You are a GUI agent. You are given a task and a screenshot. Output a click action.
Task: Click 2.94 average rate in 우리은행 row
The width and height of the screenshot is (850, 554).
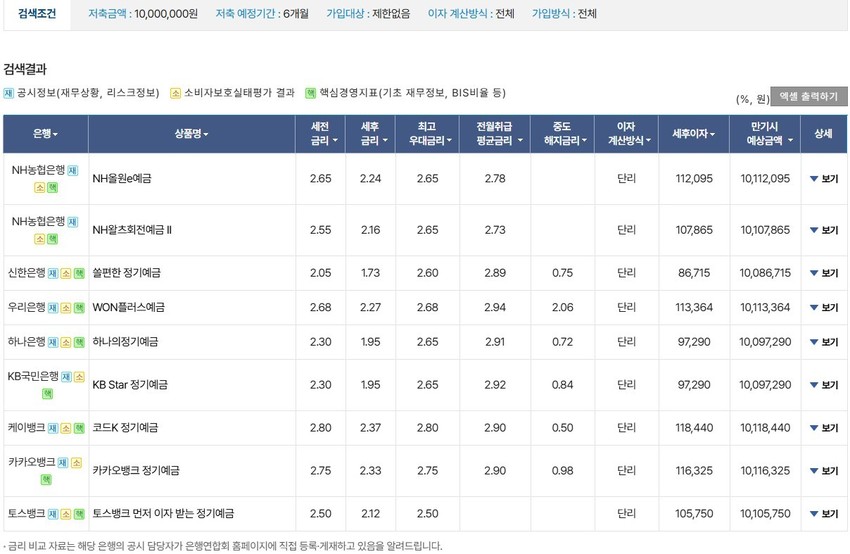pos(495,307)
